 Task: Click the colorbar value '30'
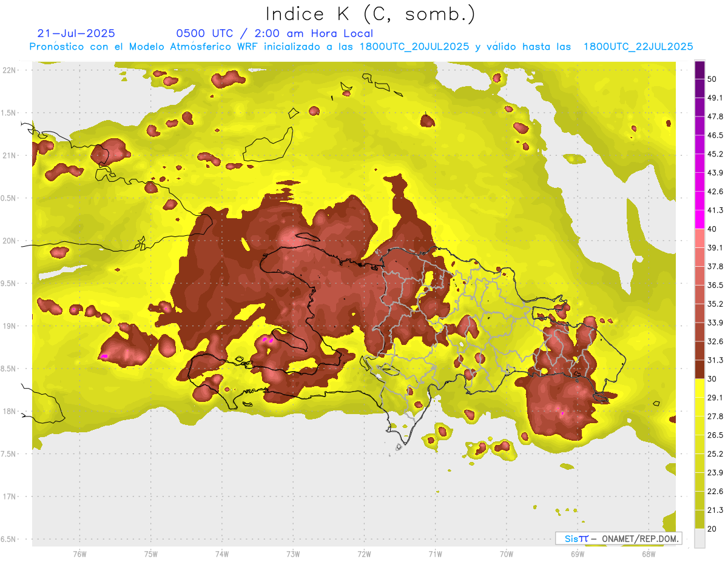pyautogui.click(x=712, y=379)
